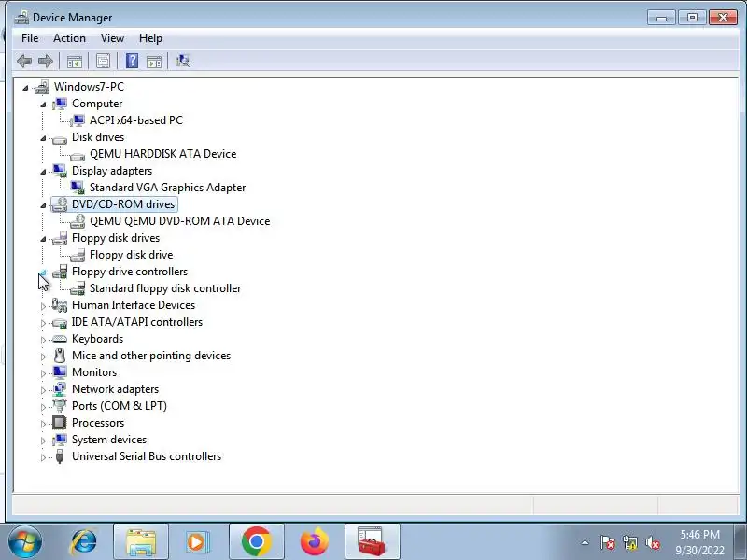The height and width of the screenshot is (560, 747).
Task: Click the Mice and pointing devices icon
Action: (x=60, y=356)
